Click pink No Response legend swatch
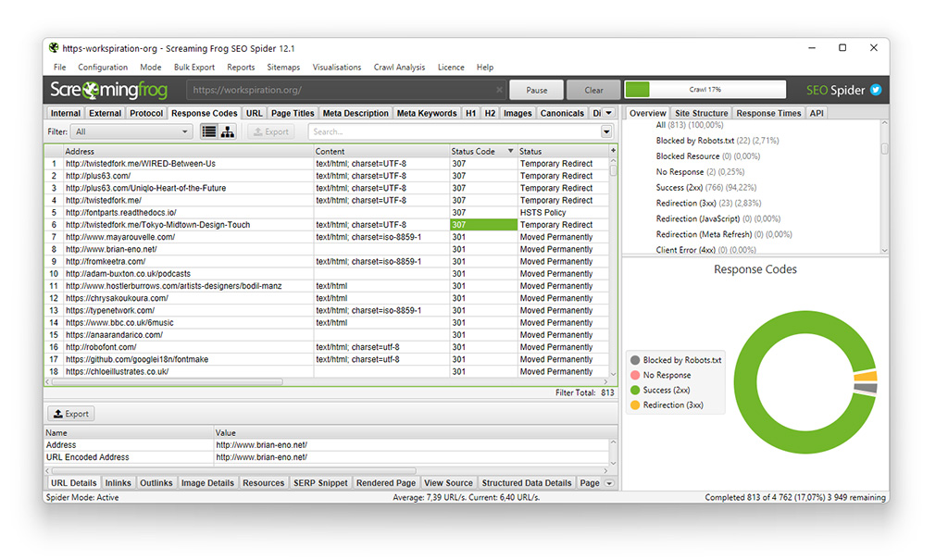Screen dimensions: 948x560 635,375
